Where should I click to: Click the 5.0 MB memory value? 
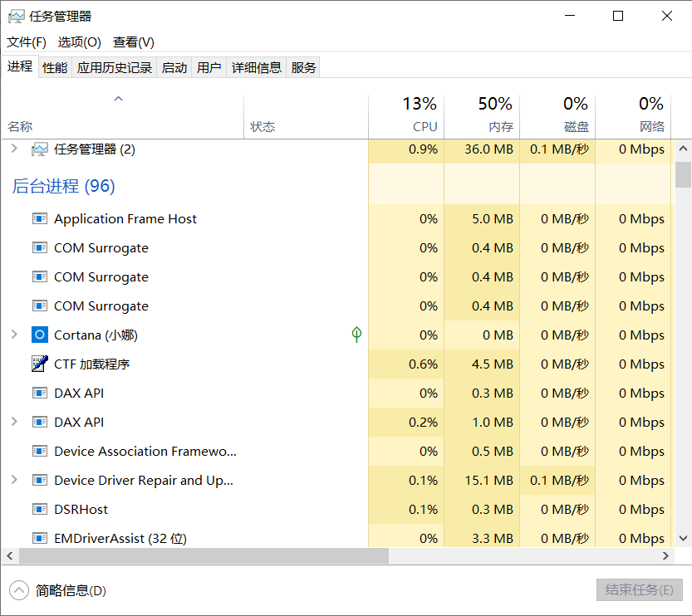[x=493, y=218]
